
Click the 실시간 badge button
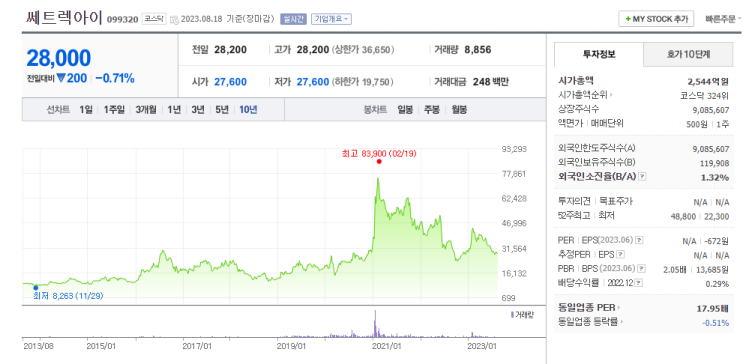pos(294,19)
